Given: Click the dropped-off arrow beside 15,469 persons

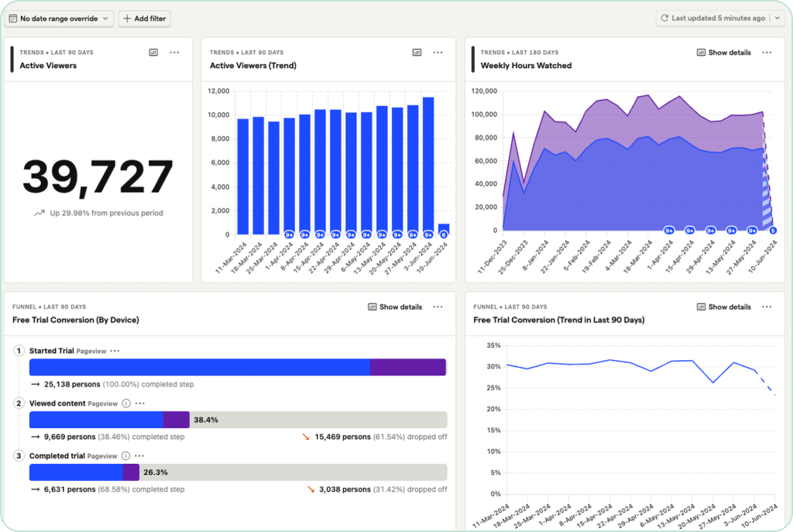Looking at the screenshot, I should [x=307, y=436].
